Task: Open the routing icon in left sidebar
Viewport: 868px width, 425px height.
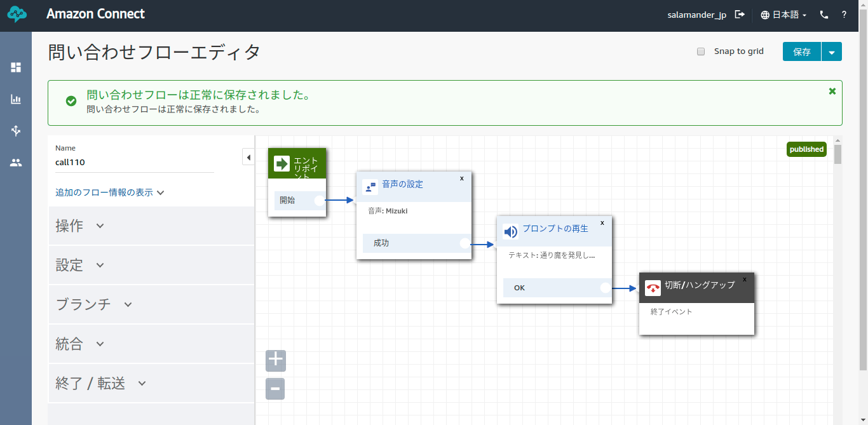Action: pos(16,131)
